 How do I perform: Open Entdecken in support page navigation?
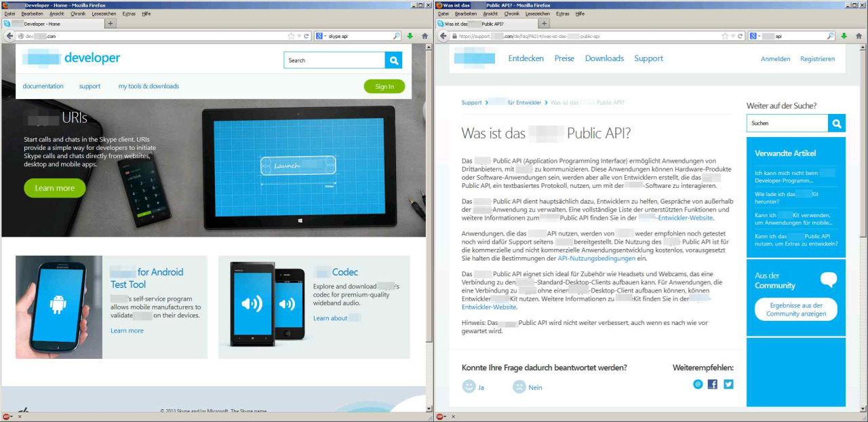point(526,58)
